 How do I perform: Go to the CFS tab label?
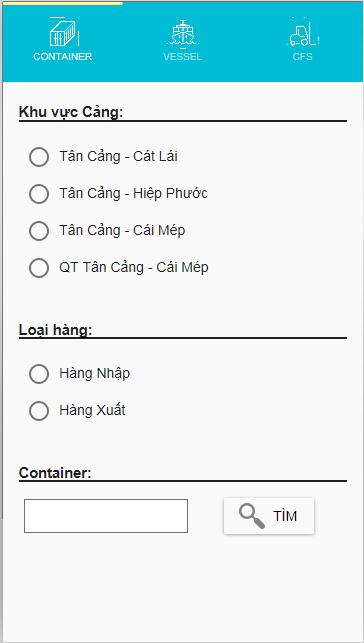point(303,57)
